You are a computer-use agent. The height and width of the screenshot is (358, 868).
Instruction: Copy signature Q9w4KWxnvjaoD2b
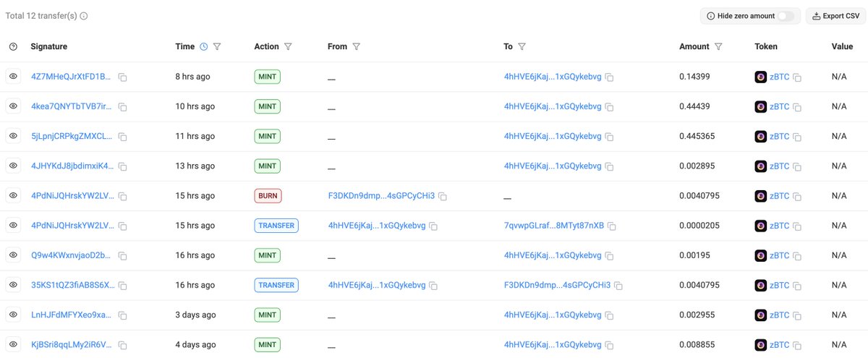[123, 256]
